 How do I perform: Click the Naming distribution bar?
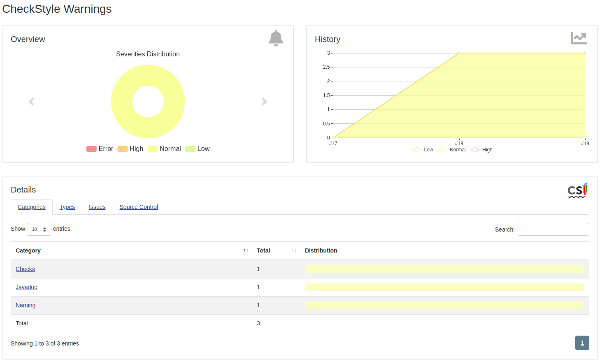click(444, 305)
